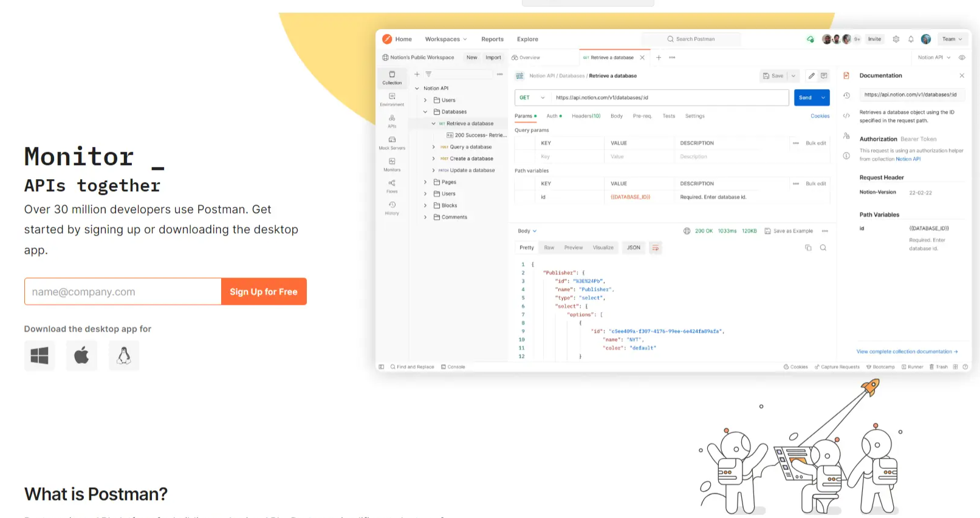Open the Cookies link in request
Image resolution: width=980 pixels, height=518 pixels.
pyautogui.click(x=820, y=116)
